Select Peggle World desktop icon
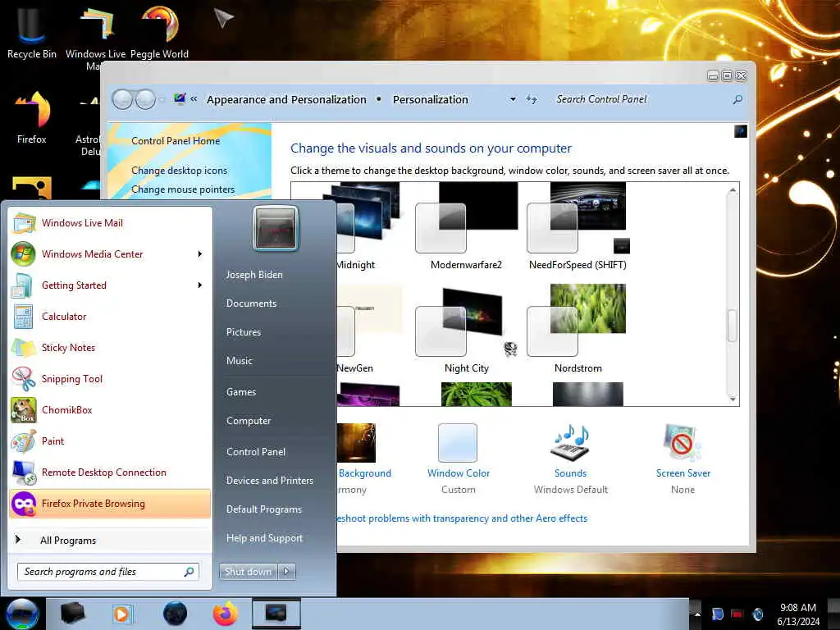Screen dimensions: 840x630 click(160, 31)
